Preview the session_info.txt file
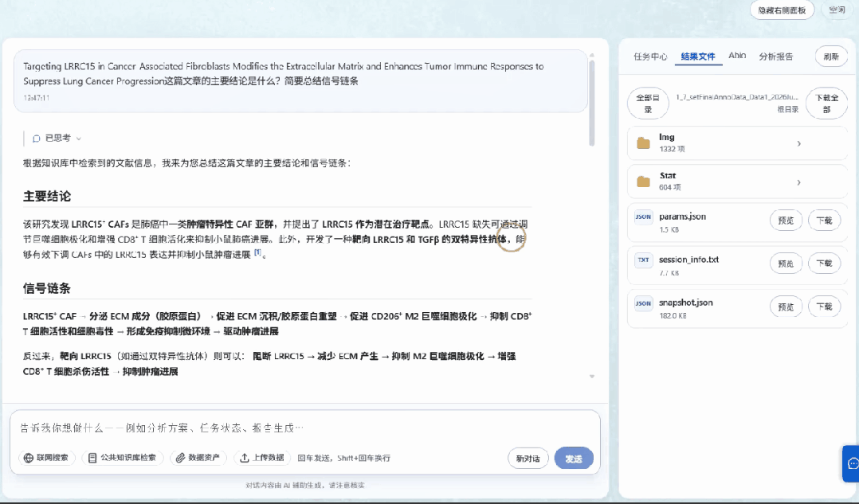 coord(786,264)
